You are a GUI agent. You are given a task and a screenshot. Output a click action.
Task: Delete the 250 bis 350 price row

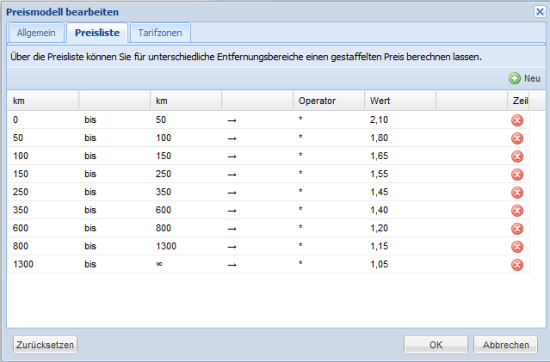(x=517, y=193)
